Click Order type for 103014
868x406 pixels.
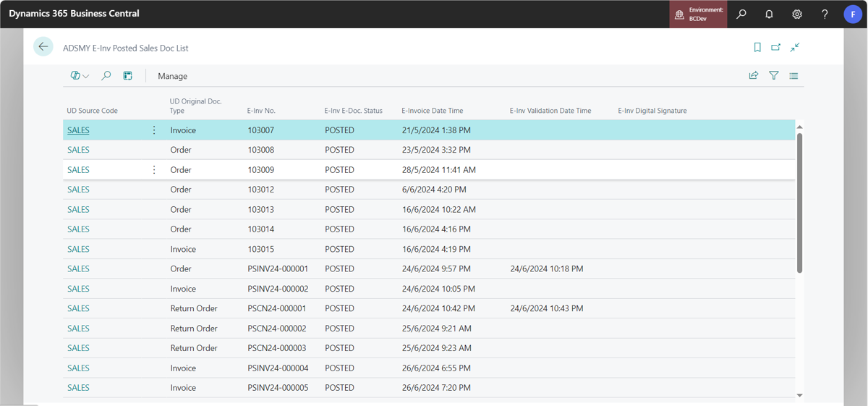pos(181,229)
